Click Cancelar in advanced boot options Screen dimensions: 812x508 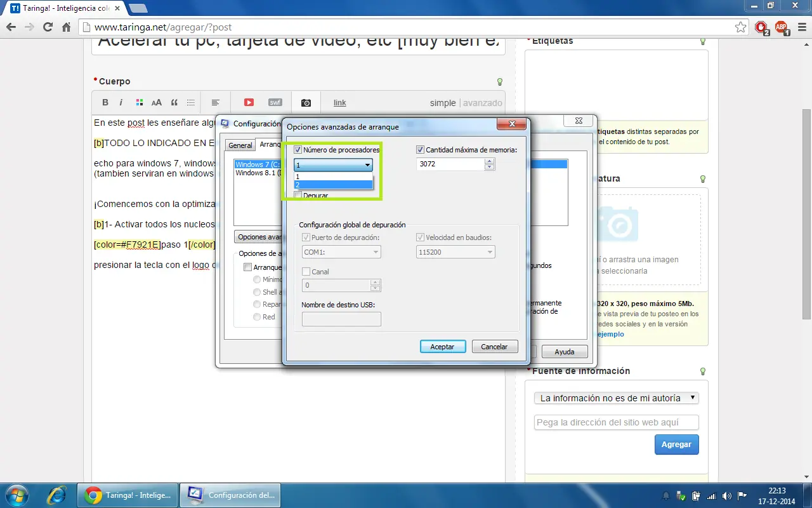[x=495, y=347]
